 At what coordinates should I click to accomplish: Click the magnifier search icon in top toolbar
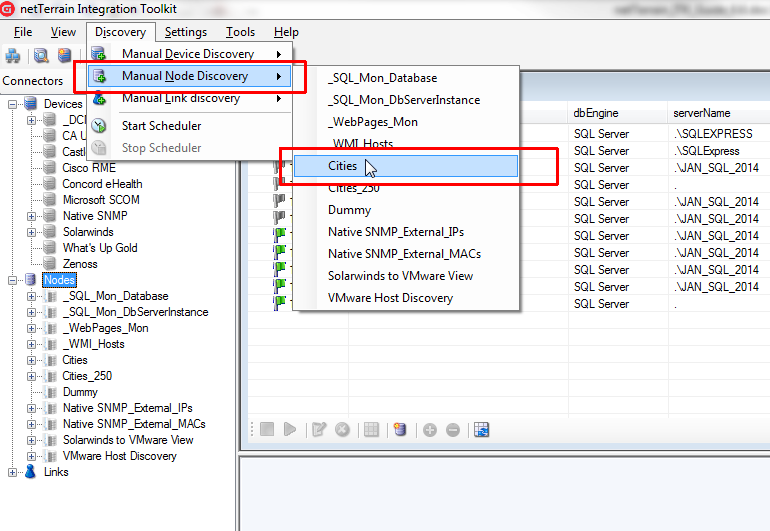click(x=41, y=56)
